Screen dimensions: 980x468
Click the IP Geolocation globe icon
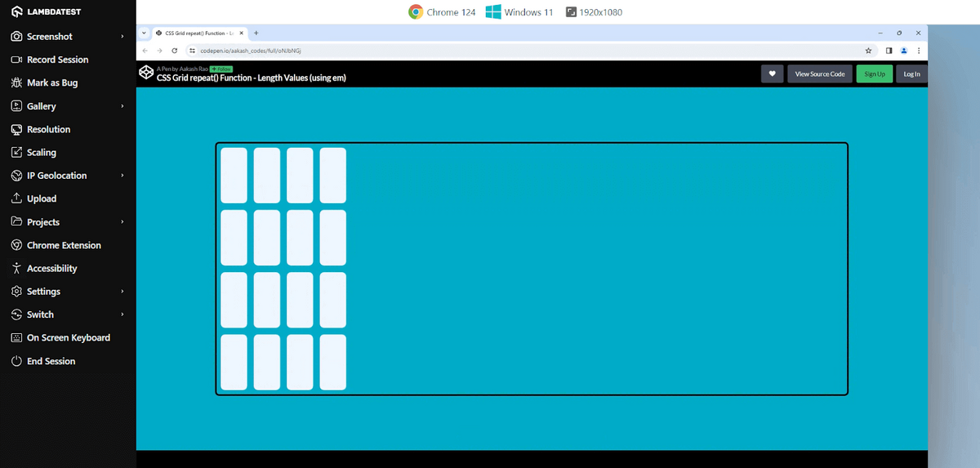pyautogui.click(x=16, y=176)
